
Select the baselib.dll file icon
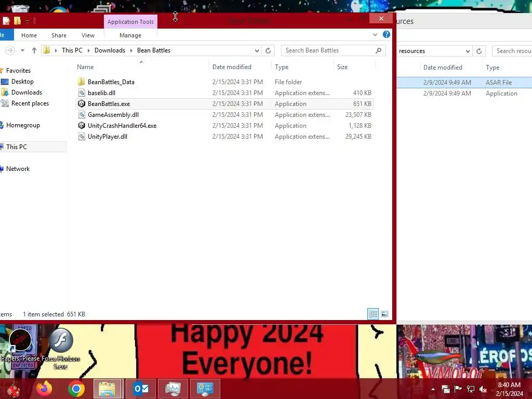(82, 92)
